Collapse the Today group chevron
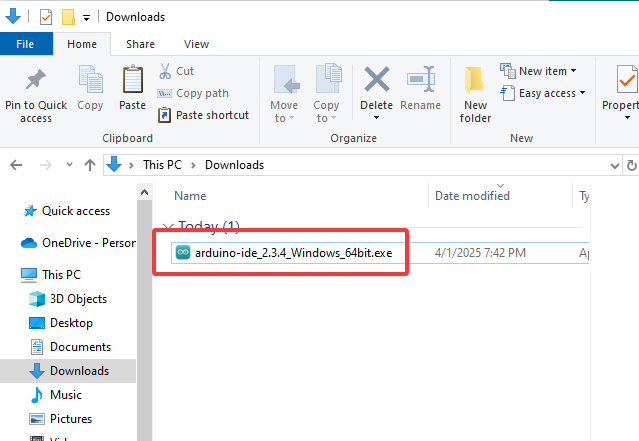 (x=168, y=226)
